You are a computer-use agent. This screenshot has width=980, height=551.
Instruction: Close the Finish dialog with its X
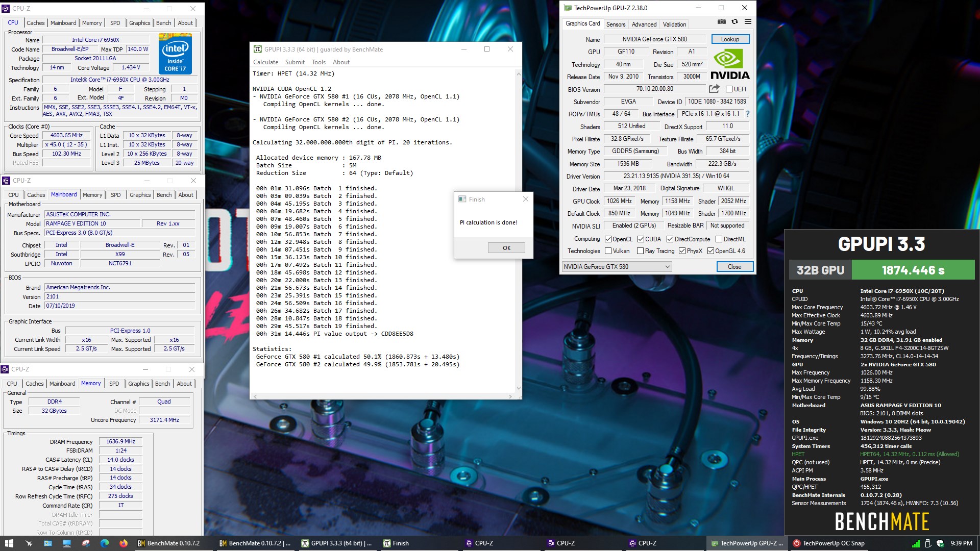tap(526, 199)
